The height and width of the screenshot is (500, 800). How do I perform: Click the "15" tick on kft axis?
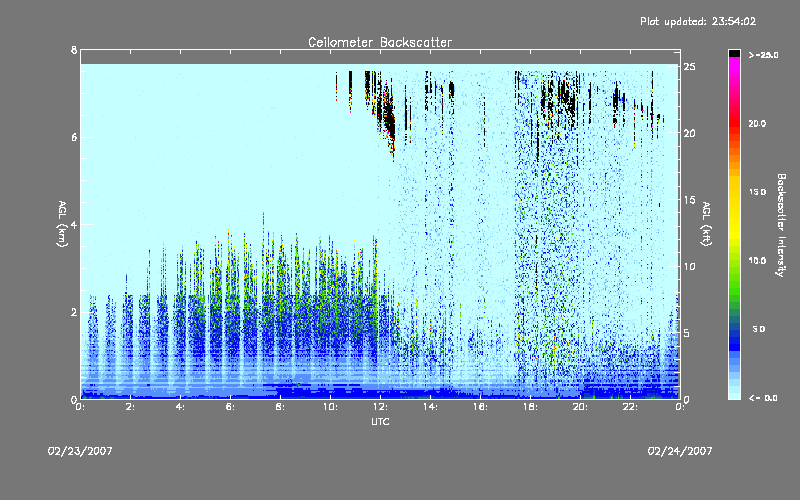(x=689, y=200)
